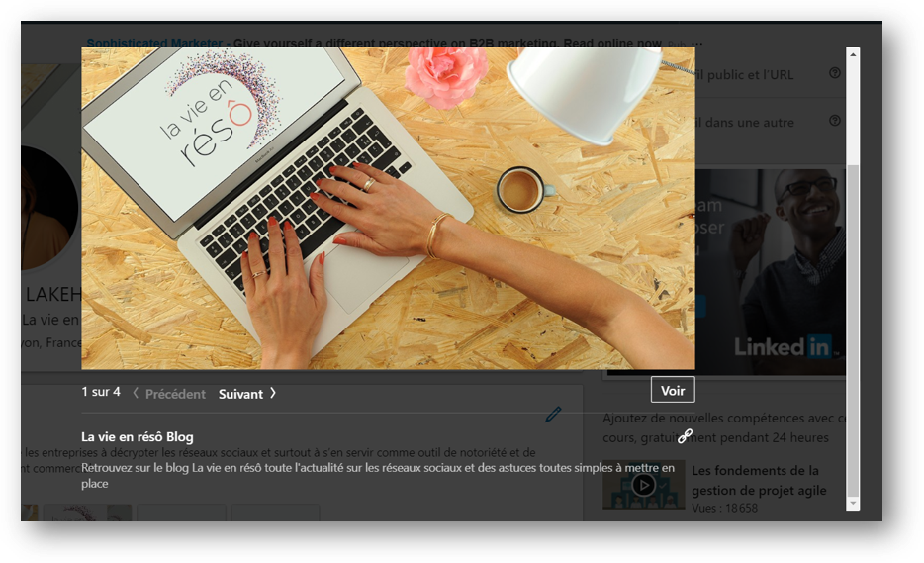Viewport: 924px width, 563px height.
Task: Play the agile project management video thumbnail
Action: click(643, 485)
